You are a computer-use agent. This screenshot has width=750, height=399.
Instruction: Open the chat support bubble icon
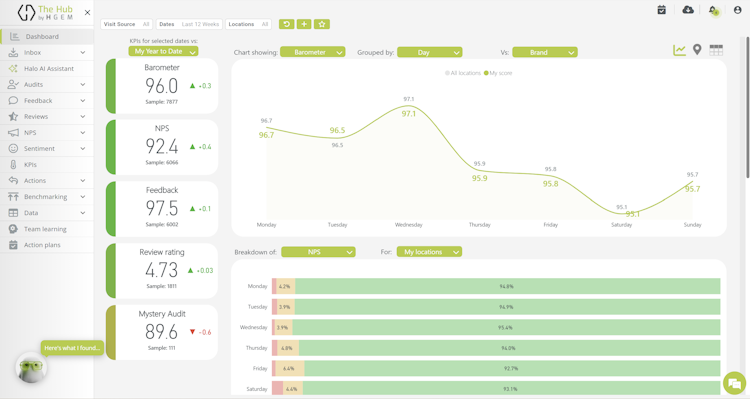[x=734, y=383]
